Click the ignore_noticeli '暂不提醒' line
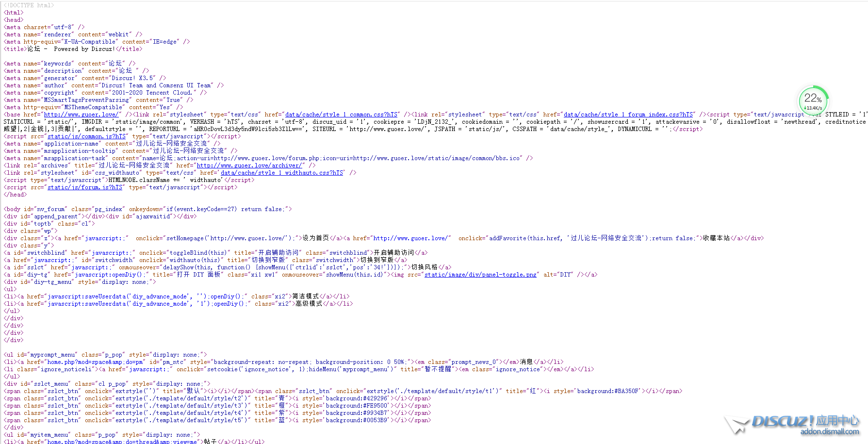Image resolution: width=868 pixels, height=444 pixels. [x=299, y=369]
